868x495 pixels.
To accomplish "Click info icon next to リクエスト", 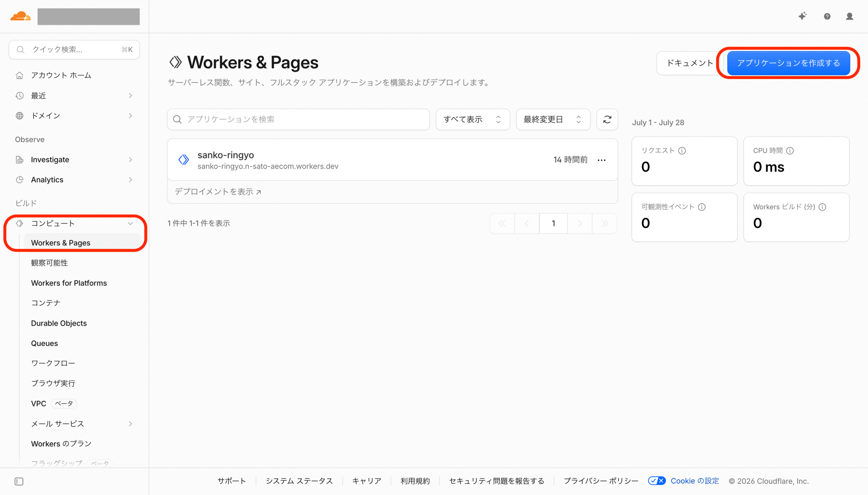I will click(682, 151).
